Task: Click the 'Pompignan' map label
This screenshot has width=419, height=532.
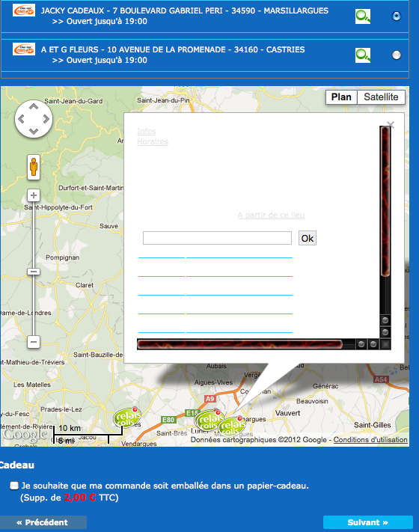Action: tap(62, 257)
